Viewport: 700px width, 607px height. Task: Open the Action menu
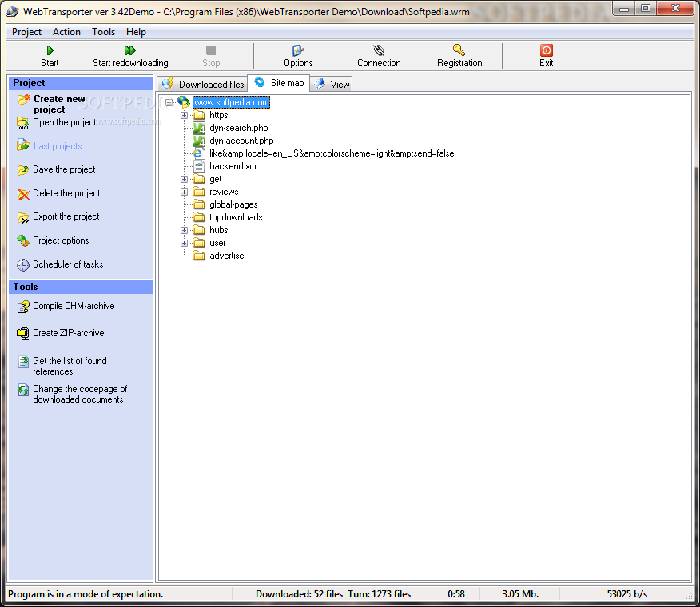click(66, 32)
